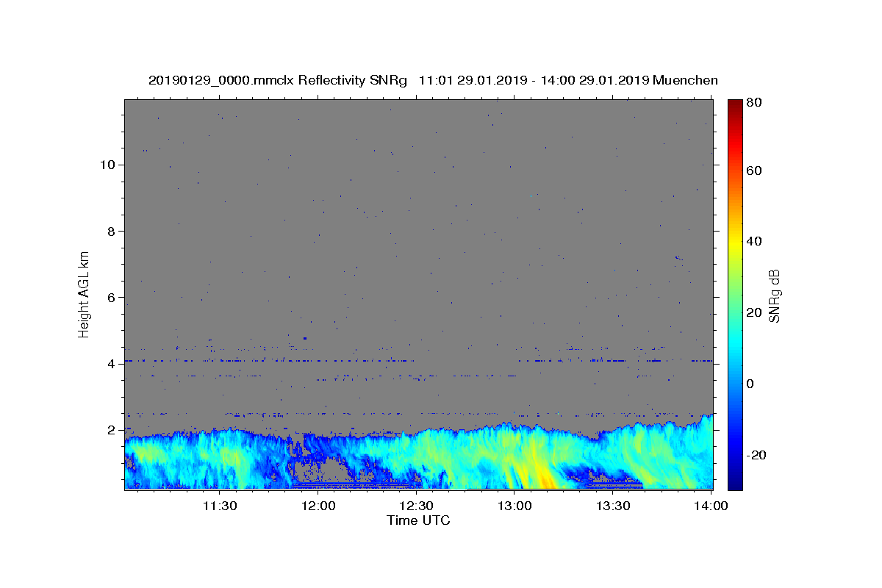Click the 13:00 time tick label

pyautogui.click(x=514, y=506)
